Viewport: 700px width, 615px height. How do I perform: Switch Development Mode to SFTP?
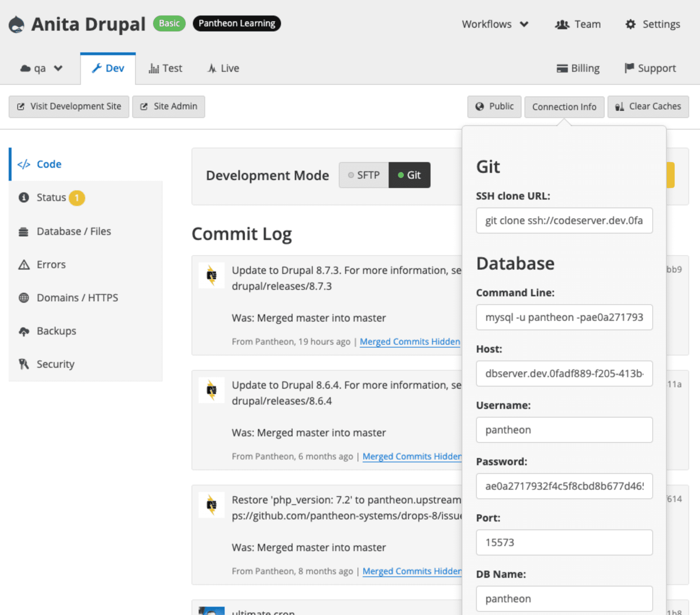(x=364, y=175)
